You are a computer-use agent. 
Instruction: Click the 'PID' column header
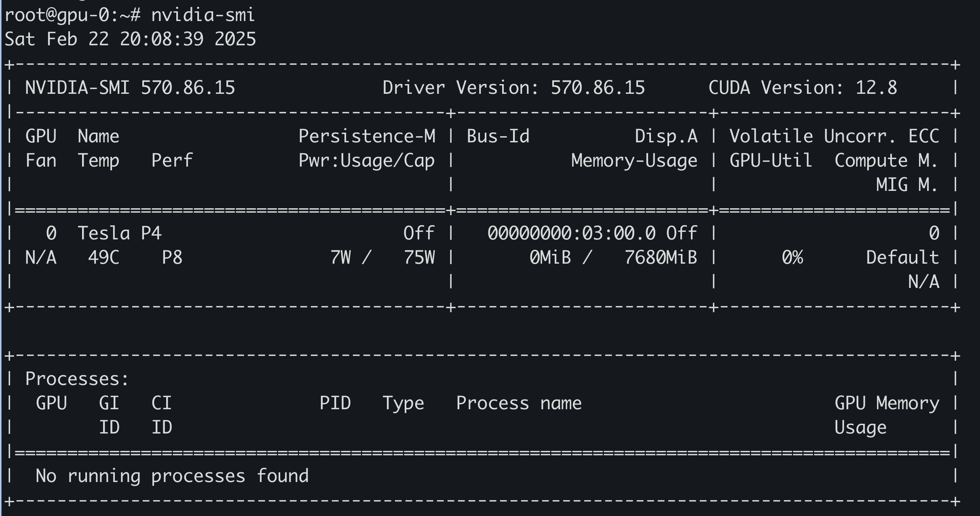pos(335,403)
